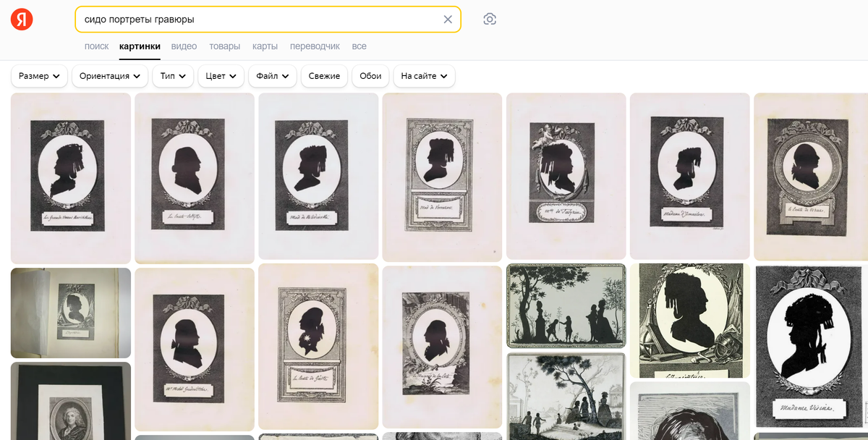
Task: Expand the 'Размер' filter dropdown
Action: pos(39,76)
